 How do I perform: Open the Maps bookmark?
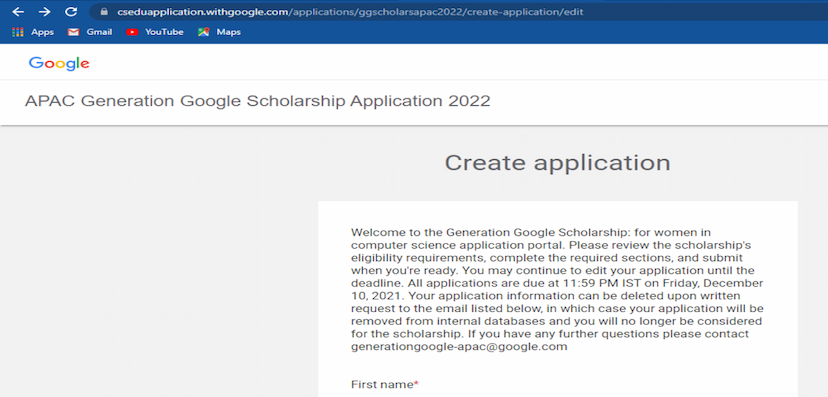click(219, 32)
